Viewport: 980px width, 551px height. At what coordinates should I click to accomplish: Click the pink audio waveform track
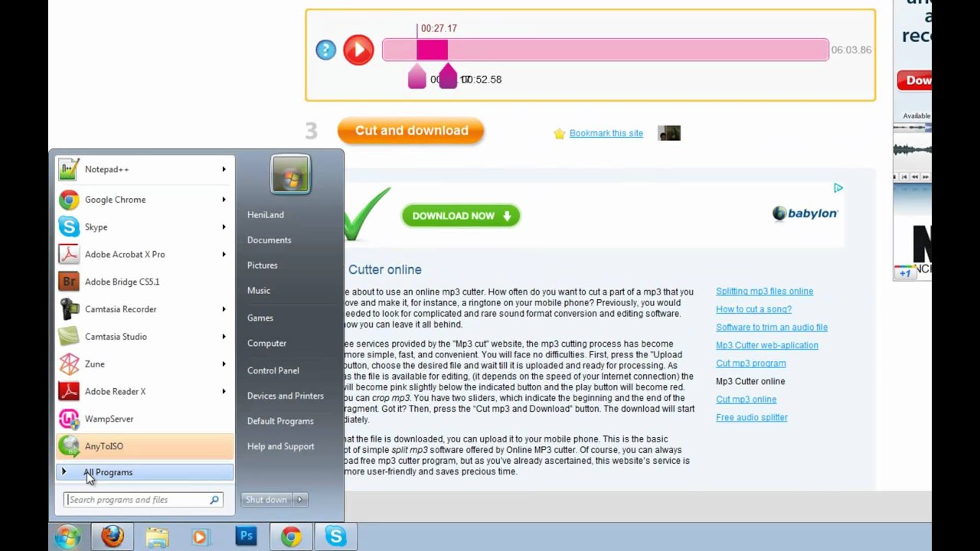605,50
